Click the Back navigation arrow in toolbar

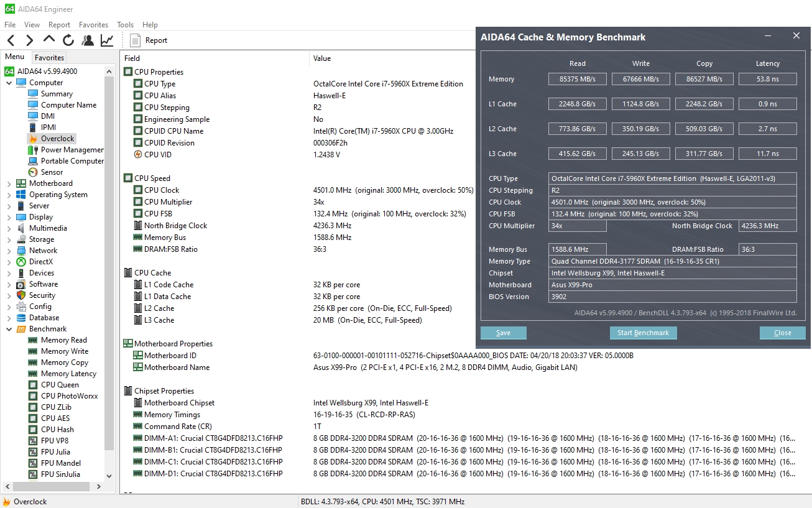coord(11,40)
